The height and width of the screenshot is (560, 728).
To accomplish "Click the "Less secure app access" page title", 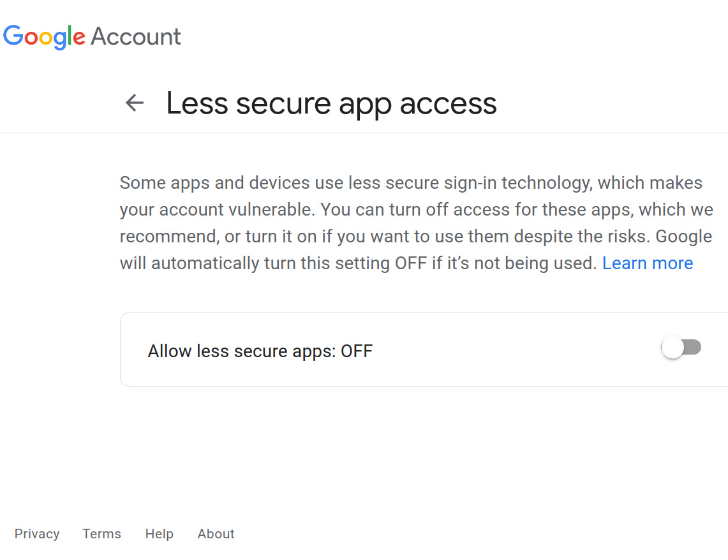I will (x=331, y=103).
